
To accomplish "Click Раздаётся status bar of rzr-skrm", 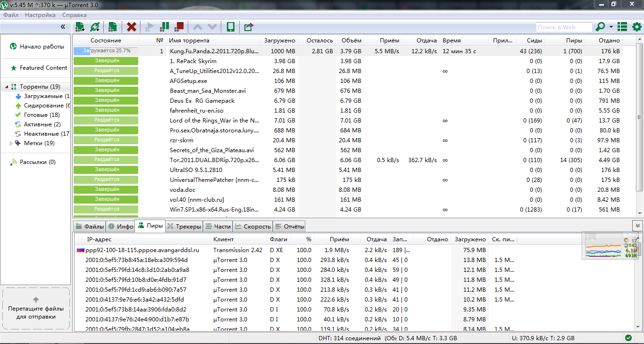I will tap(106, 140).
